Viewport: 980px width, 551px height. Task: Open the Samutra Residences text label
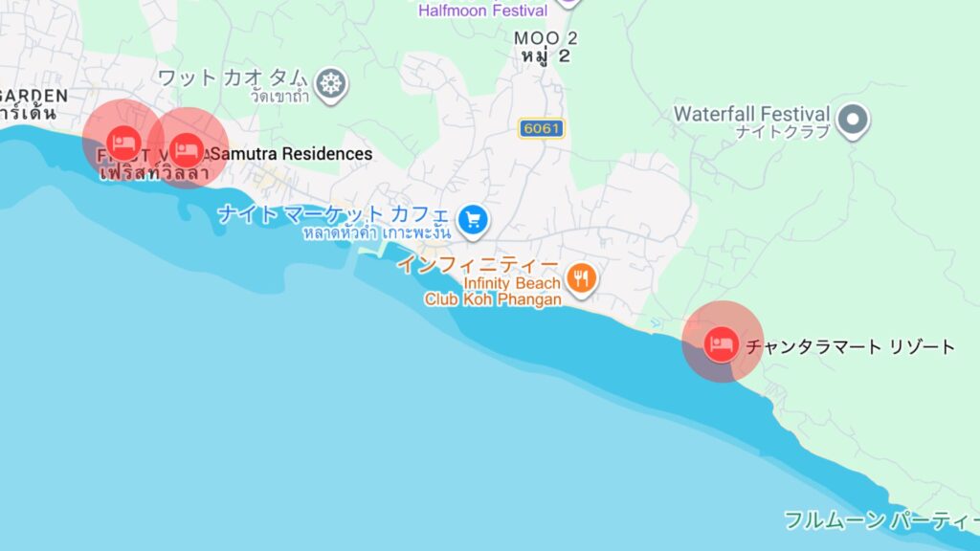click(292, 154)
